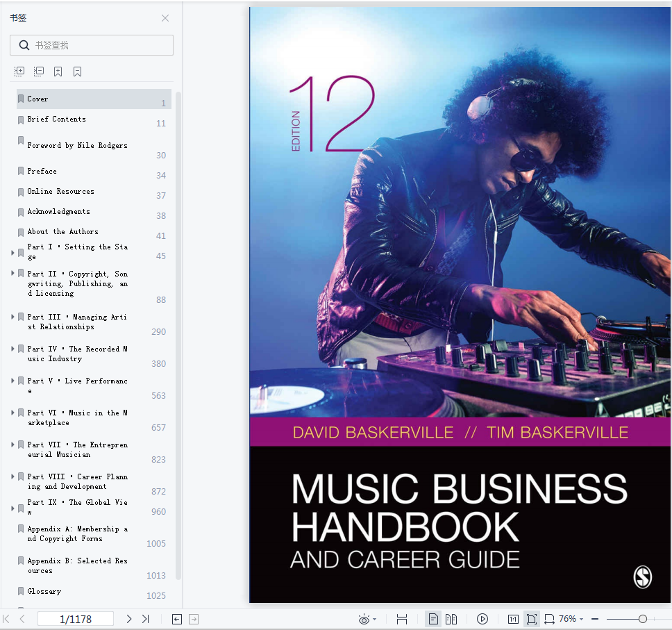Viewport: 672px width, 630px height.
Task: Open the Cover bookmark
Action: point(94,99)
